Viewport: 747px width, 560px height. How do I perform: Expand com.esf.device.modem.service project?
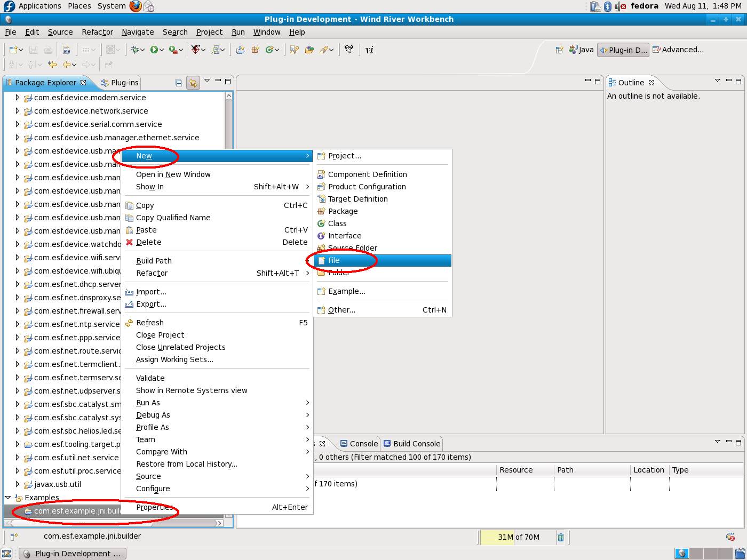click(17, 98)
